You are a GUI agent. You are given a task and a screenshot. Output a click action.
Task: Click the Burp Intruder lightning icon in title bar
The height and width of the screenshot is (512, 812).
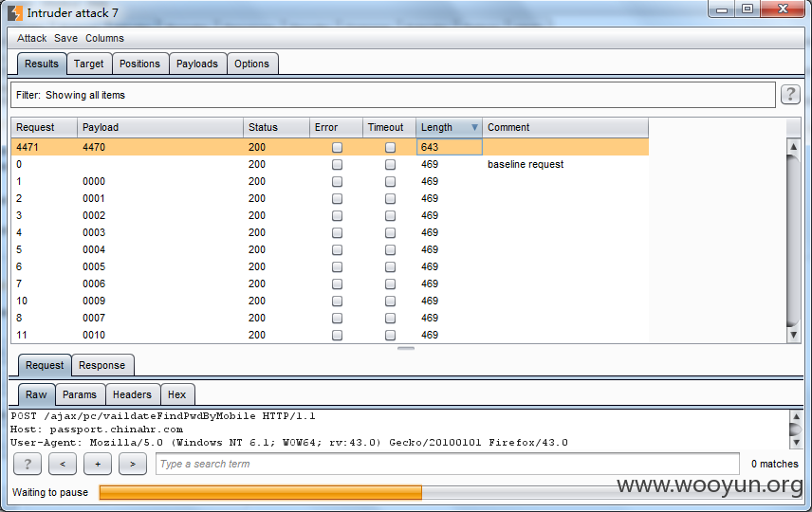click(x=15, y=13)
